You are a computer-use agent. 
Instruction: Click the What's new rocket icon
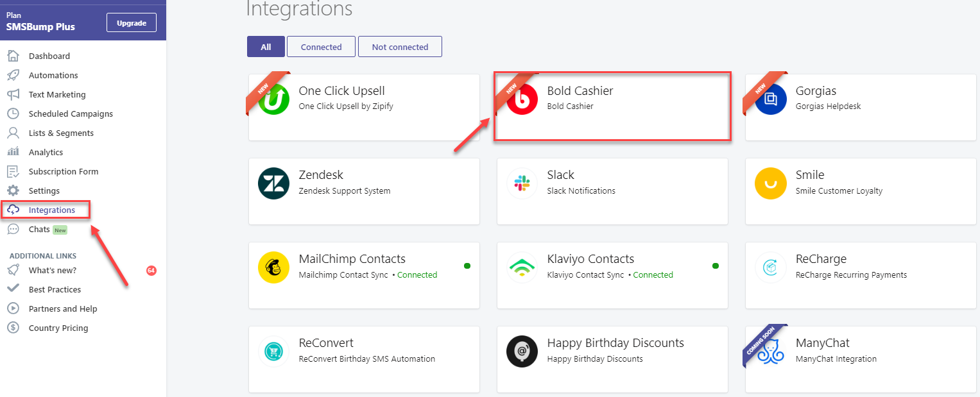[13, 270]
